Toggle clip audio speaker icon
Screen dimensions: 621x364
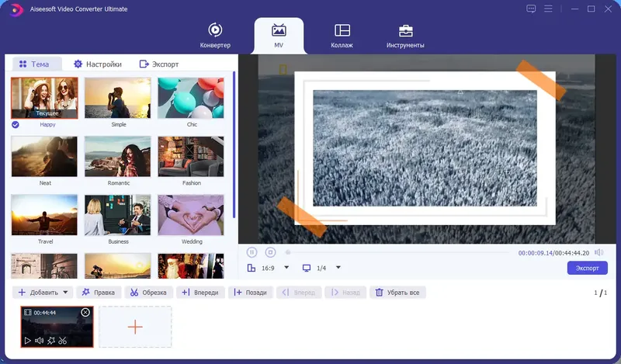click(39, 340)
